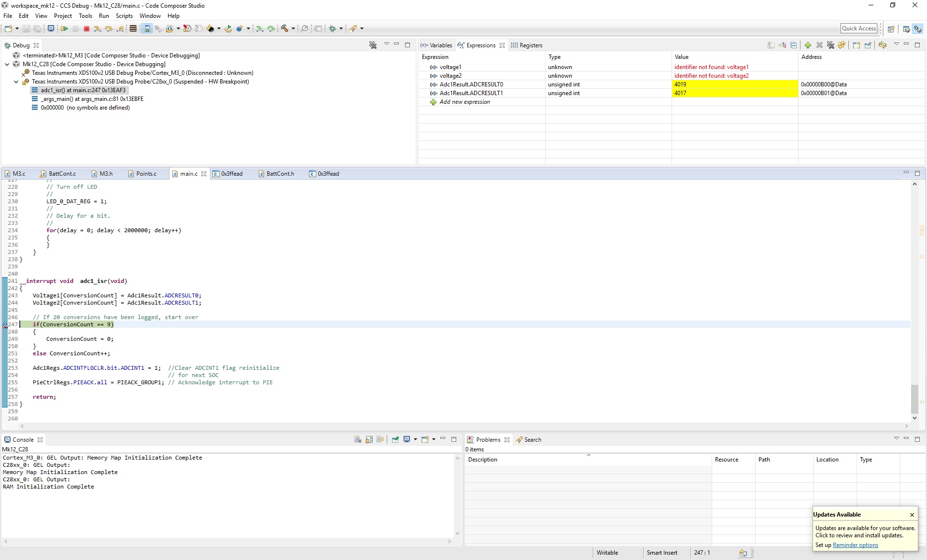927x560 pixels.
Task: Open the Scripts menu
Action: click(124, 16)
